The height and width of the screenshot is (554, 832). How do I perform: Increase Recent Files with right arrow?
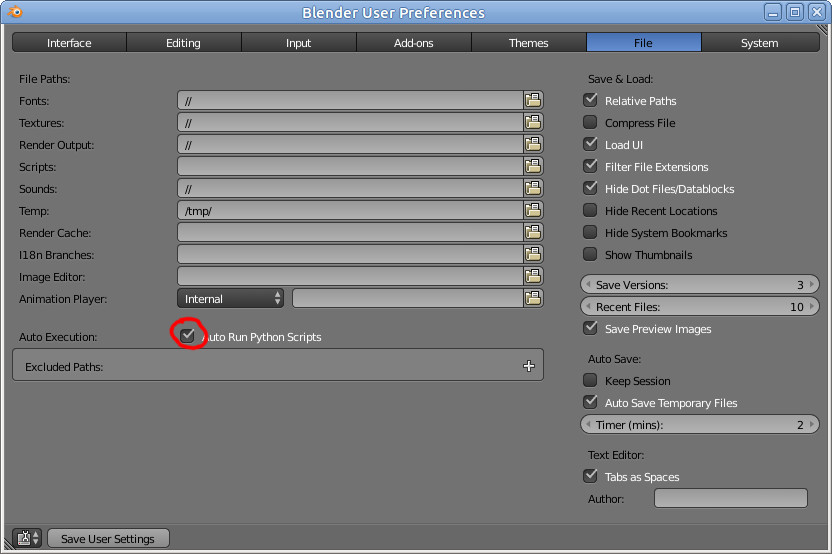pos(812,307)
